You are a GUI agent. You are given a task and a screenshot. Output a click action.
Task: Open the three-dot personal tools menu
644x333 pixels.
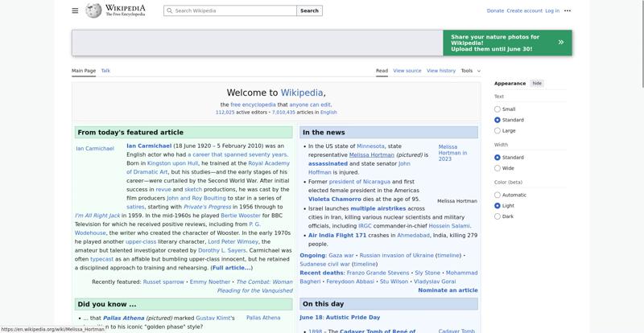(568, 10)
